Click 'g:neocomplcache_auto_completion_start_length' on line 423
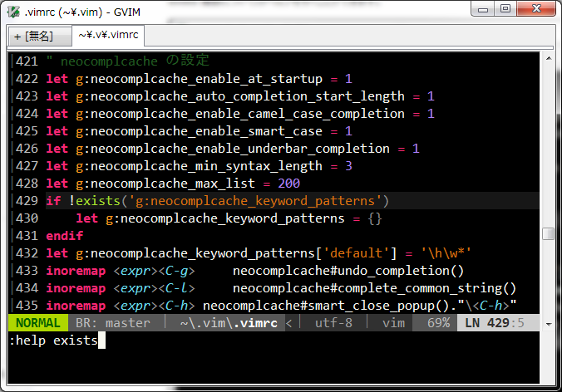This screenshot has width=562, height=392. pyautogui.click(x=240, y=96)
